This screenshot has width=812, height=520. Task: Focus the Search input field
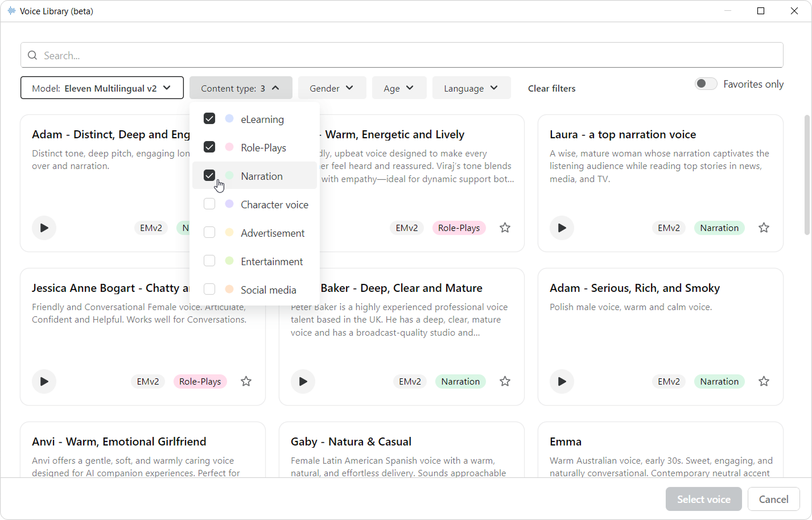[402, 55]
